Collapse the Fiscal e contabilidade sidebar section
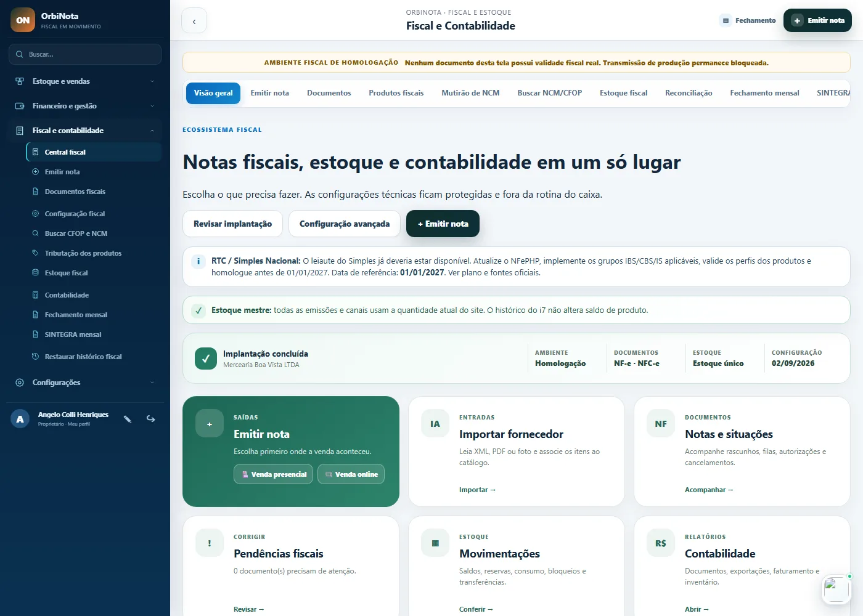863x616 pixels. [x=85, y=131]
